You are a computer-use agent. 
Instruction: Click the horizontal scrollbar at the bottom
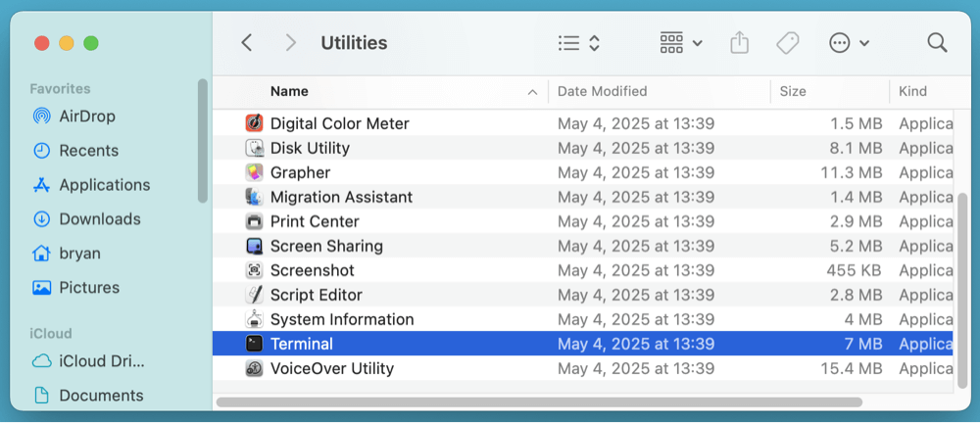pyautogui.click(x=539, y=401)
